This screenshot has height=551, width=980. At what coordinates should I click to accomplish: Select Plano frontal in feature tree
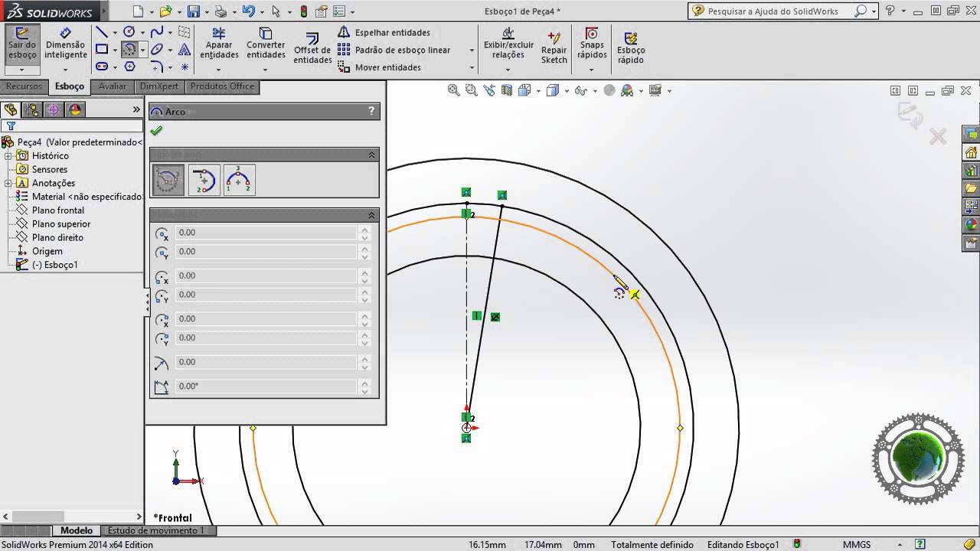58,210
